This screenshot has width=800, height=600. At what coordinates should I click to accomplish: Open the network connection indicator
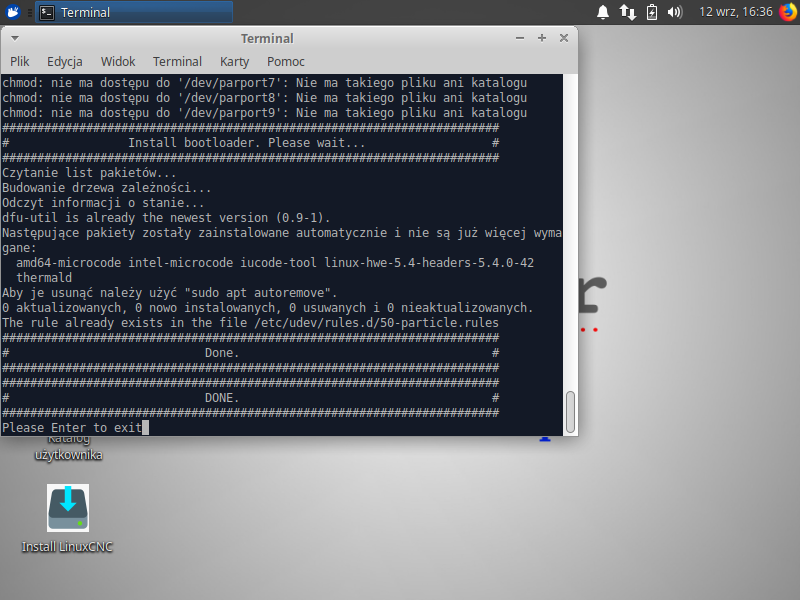[x=628, y=12]
